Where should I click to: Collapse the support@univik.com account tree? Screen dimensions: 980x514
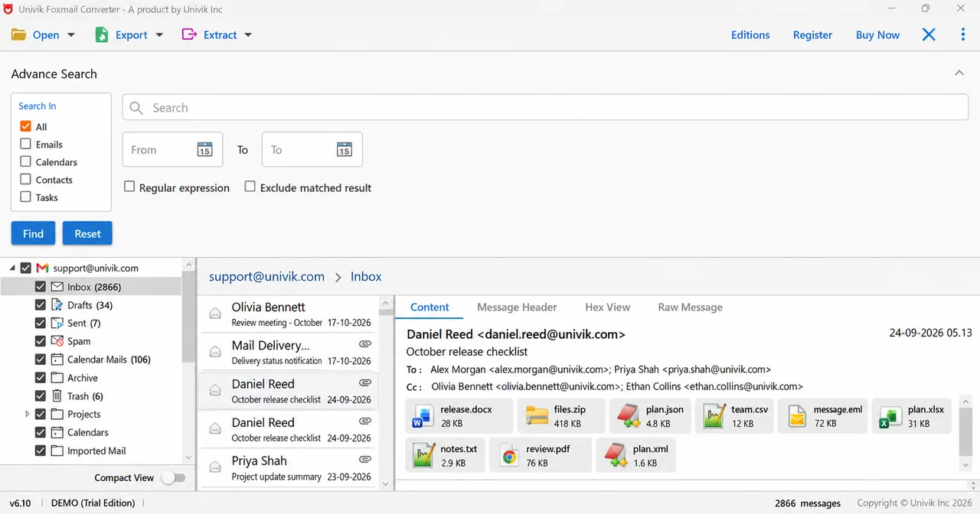(13, 268)
